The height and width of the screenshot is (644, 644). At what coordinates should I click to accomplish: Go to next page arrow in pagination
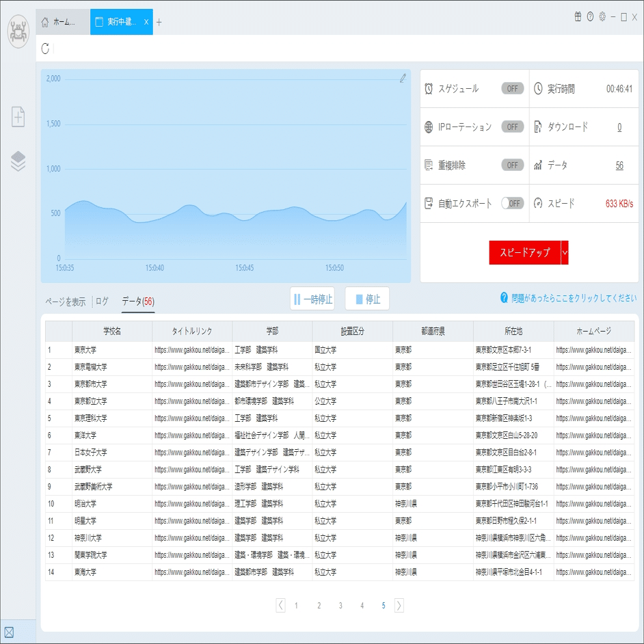(399, 606)
